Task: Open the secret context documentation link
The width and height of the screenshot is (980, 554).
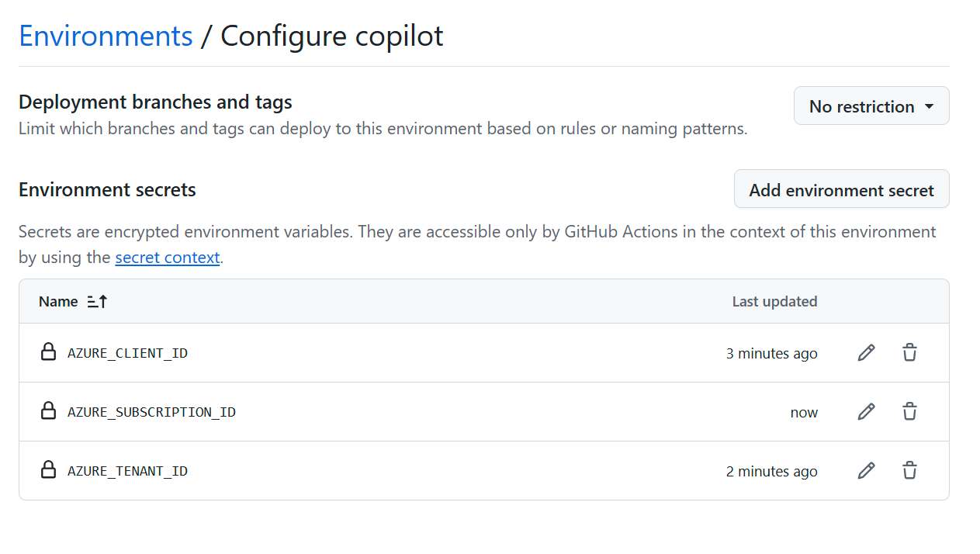Action: click(167, 257)
